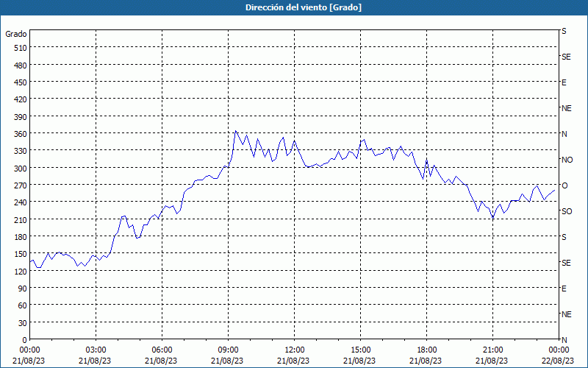This screenshot has width=588, height=368.
Task: Select the 21/08/23 date under 18:00
Action: pyautogui.click(x=426, y=361)
